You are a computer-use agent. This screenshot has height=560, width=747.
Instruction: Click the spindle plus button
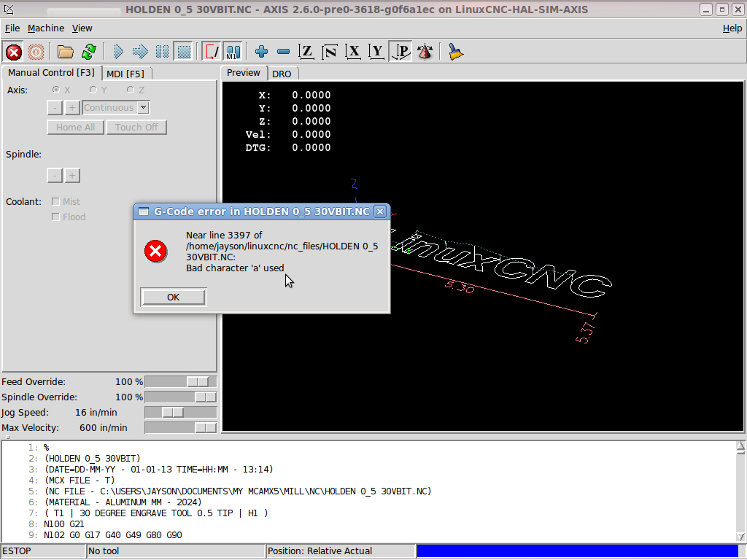72,175
